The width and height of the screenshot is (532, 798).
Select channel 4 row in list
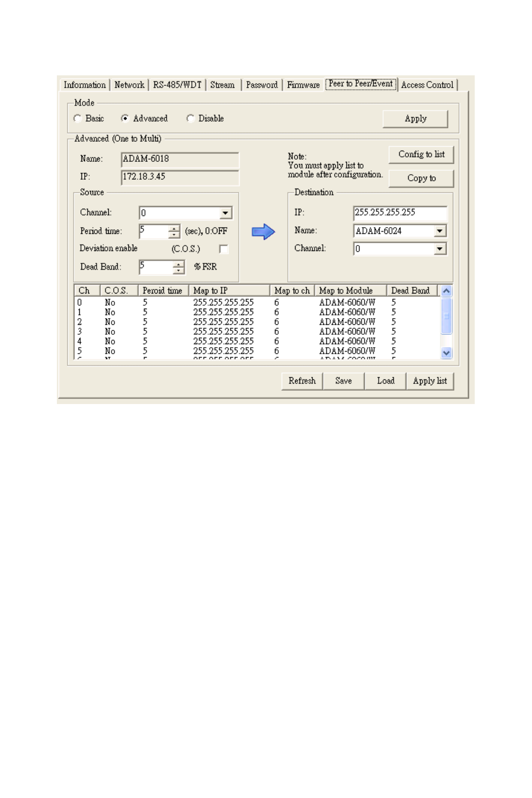tap(257, 342)
